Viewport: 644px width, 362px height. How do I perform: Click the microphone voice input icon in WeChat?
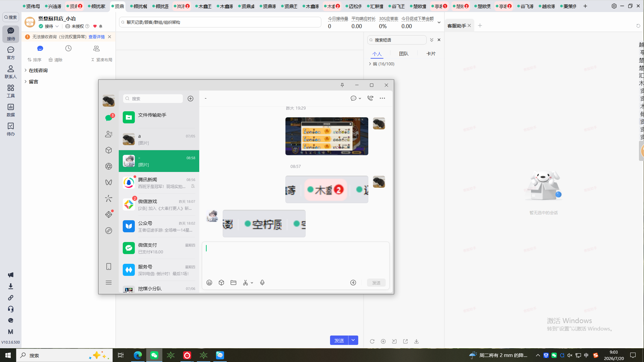[262, 283]
